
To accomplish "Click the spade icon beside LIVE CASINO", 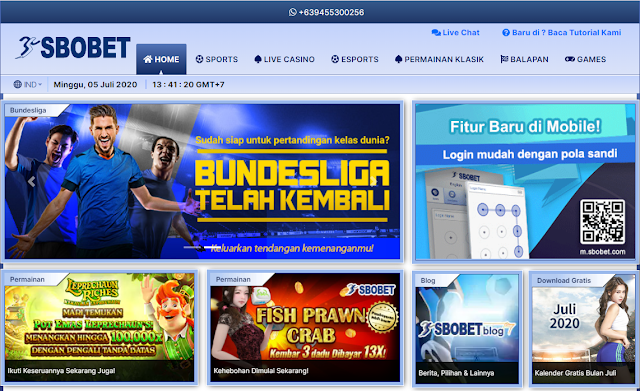I will pyautogui.click(x=258, y=59).
